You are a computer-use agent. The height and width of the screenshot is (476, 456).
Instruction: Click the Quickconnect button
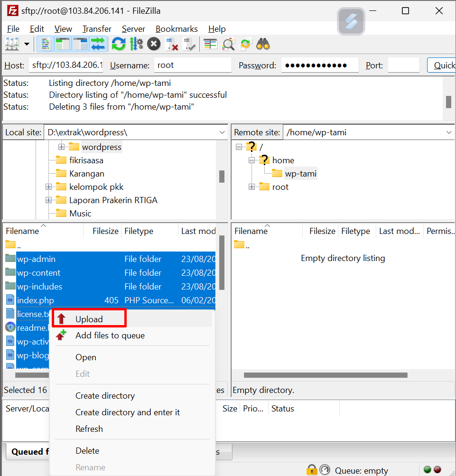tap(442, 65)
